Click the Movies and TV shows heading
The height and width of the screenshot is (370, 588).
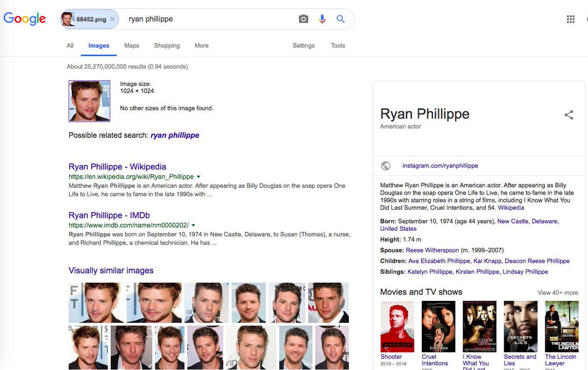click(421, 292)
